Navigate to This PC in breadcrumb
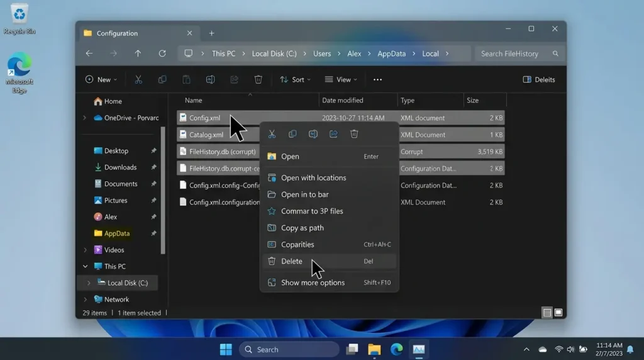 click(x=223, y=53)
